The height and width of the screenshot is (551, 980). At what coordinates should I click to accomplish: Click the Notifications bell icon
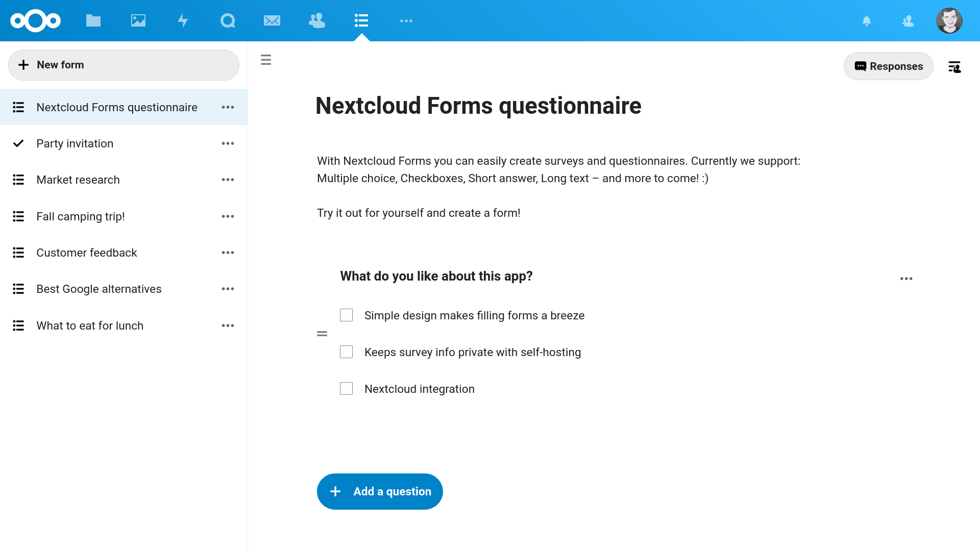867,21
